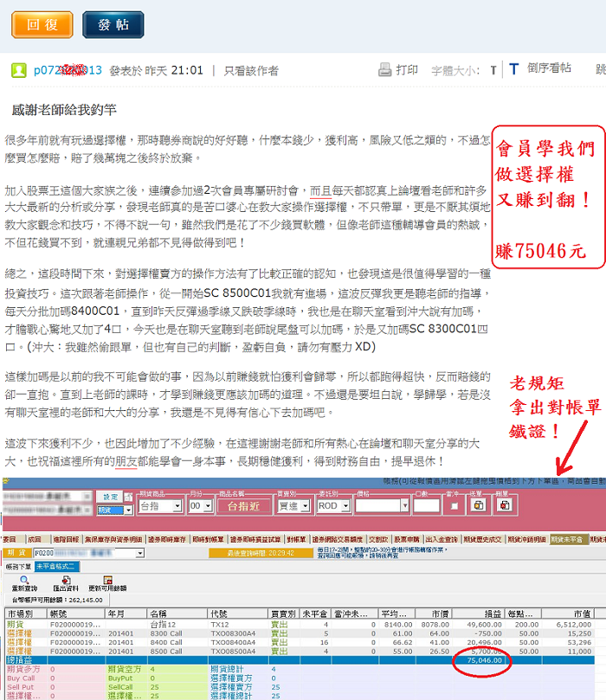Image resolution: width=606 pixels, height=700 pixels.
Task: Click the small icon right of 設定
Action: (129, 497)
